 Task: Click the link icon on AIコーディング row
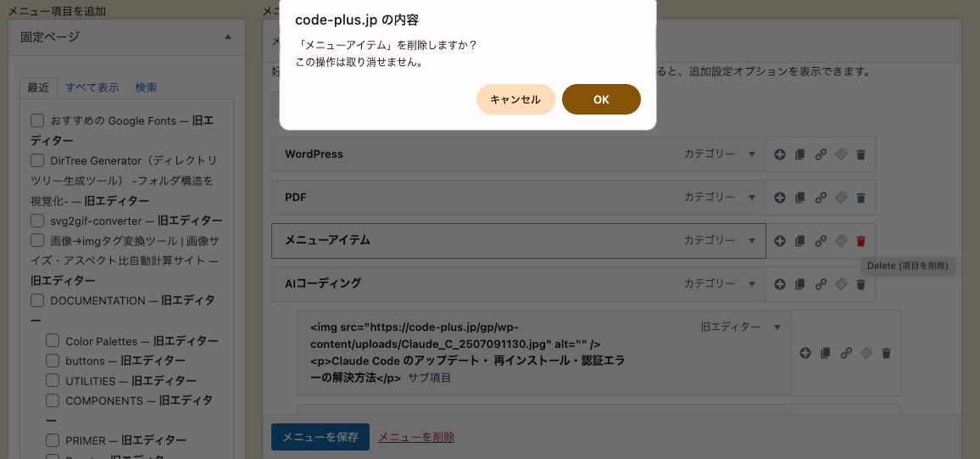pos(821,284)
